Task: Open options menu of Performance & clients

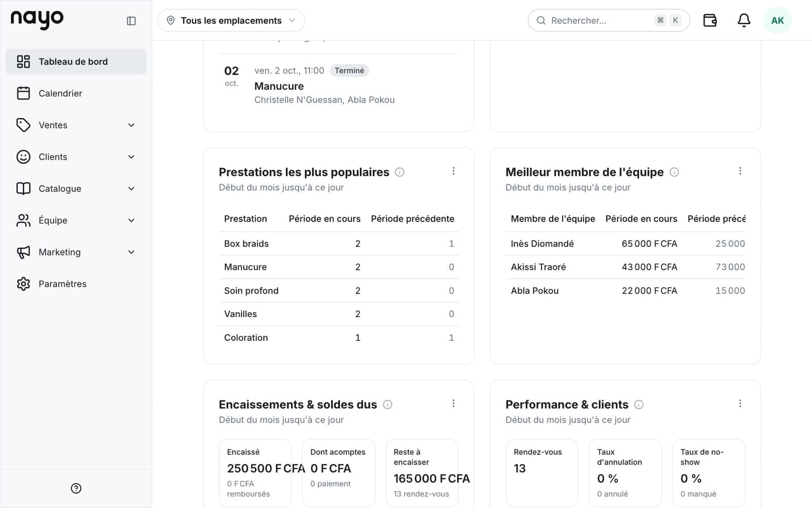Action: click(740, 403)
